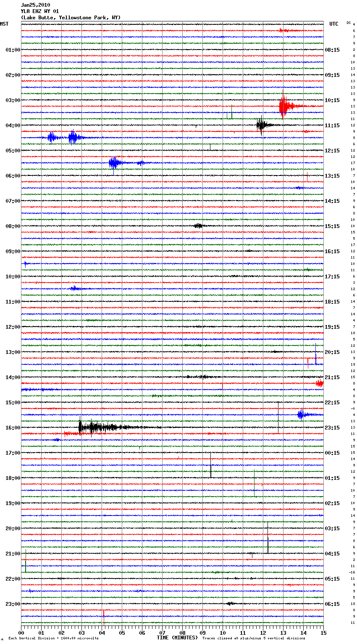Click the UTC time zone header
The height and width of the screenshot is (644, 357).
334,24
